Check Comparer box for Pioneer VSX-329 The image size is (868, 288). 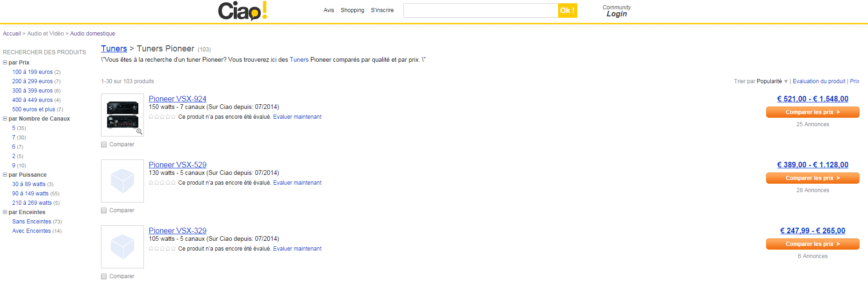click(104, 276)
